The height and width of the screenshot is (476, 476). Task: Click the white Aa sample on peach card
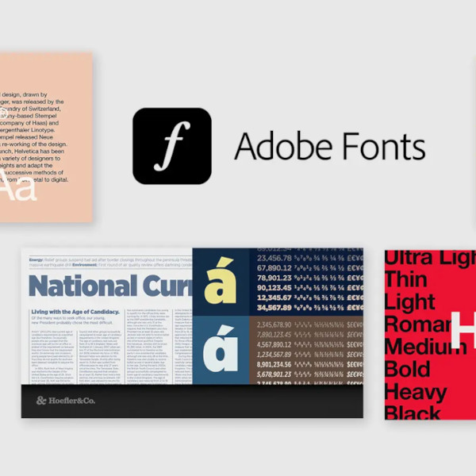point(17,190)
